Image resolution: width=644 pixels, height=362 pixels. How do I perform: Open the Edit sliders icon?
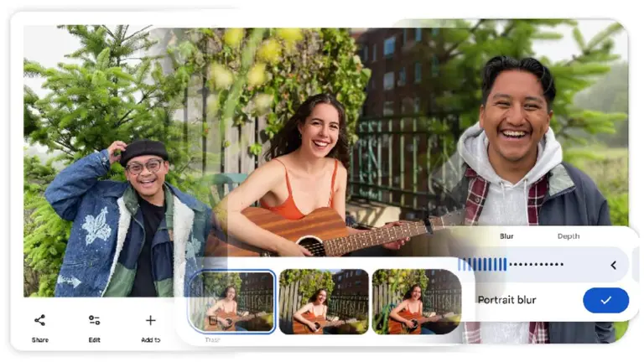click(x=95, y=320)
